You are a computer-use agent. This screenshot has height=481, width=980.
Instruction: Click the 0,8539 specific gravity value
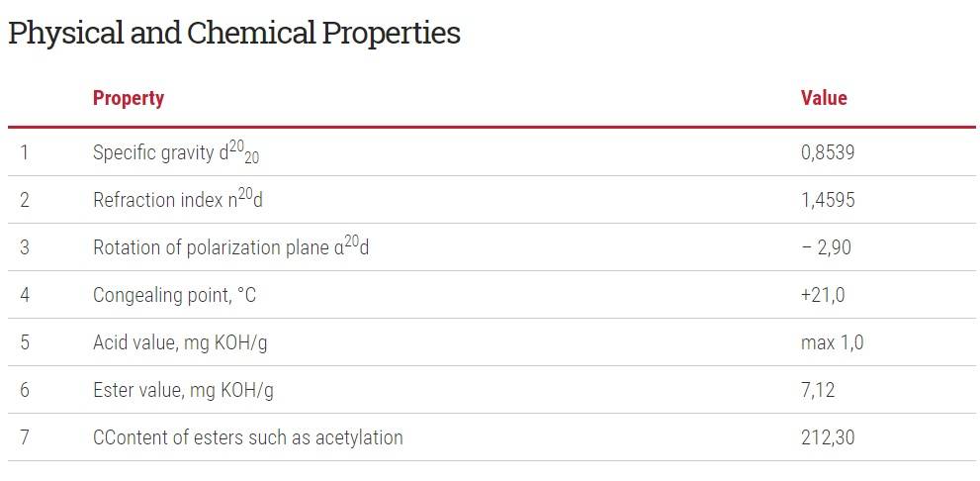click(x=828, y=152)
